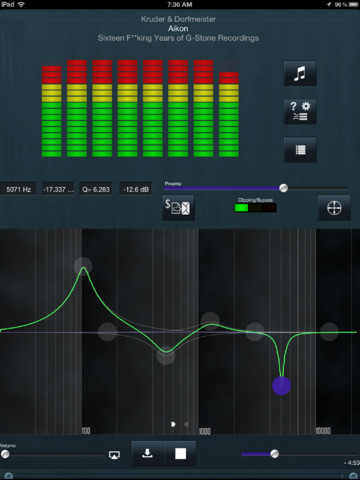Open the presets list button
Viewport: 360px width, 480px height.
(300, 150)
